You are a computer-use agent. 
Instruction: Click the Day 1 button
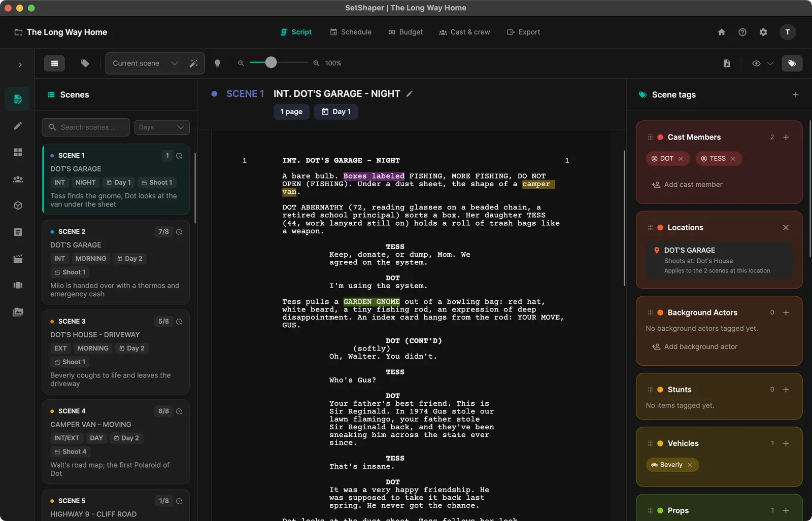point(336,112)
